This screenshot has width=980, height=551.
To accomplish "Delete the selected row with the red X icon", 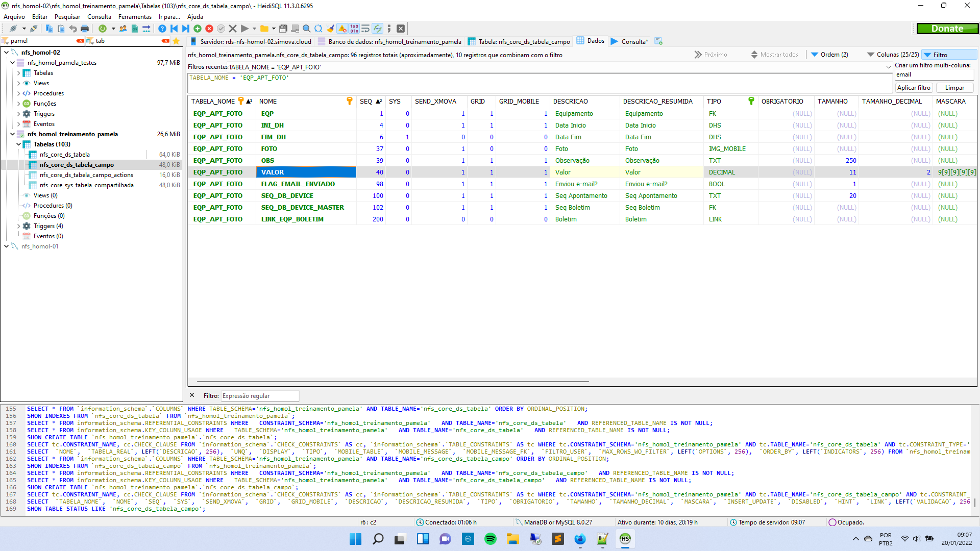I will click(x=210, y=29).
